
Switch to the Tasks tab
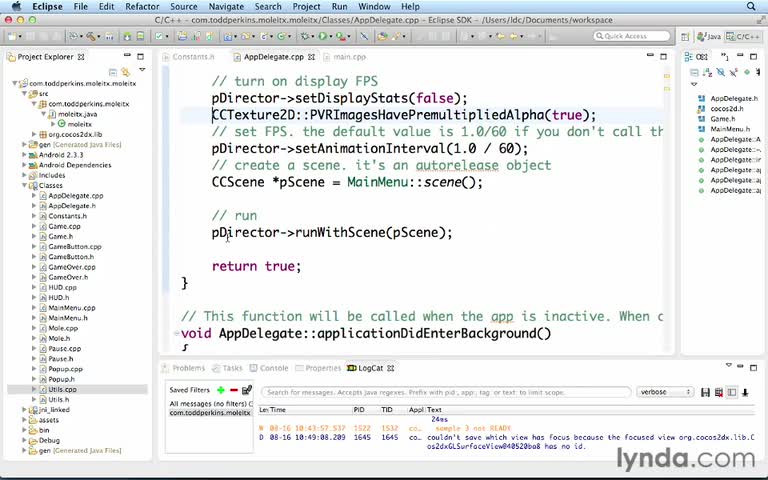(x=228, y=368)
